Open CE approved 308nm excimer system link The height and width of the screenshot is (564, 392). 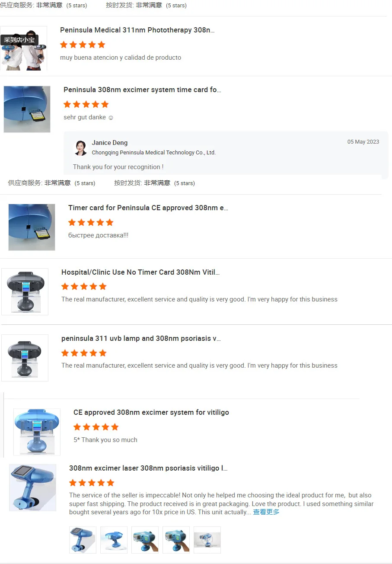151,412
